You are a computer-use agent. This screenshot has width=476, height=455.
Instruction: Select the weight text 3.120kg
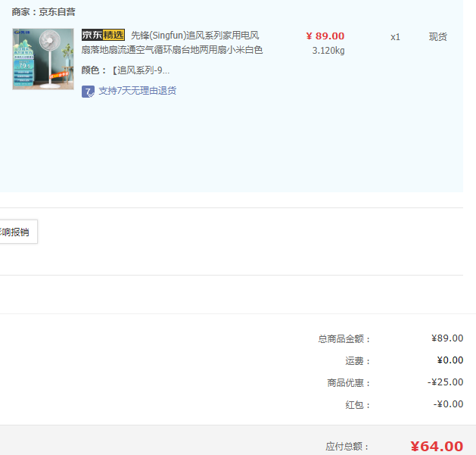click(328, 51)
